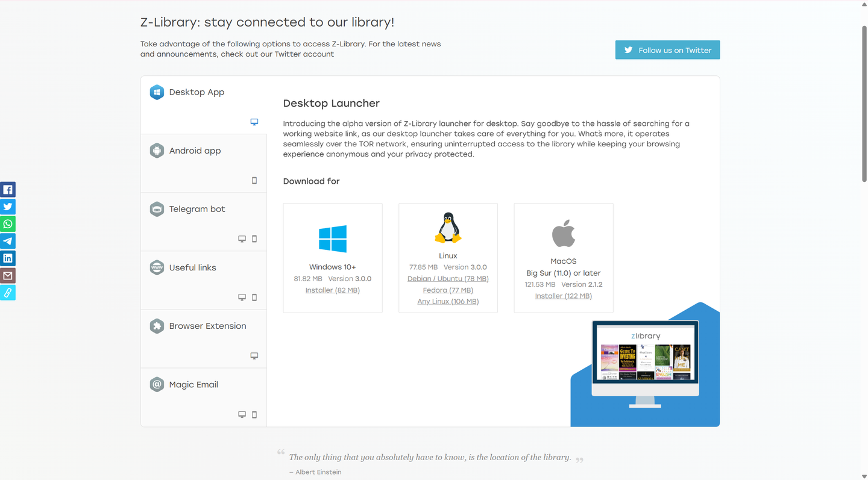Screen dimensions: 868x480
Task: Click the "77.85 MB" size text
Action: pos(424,267)
